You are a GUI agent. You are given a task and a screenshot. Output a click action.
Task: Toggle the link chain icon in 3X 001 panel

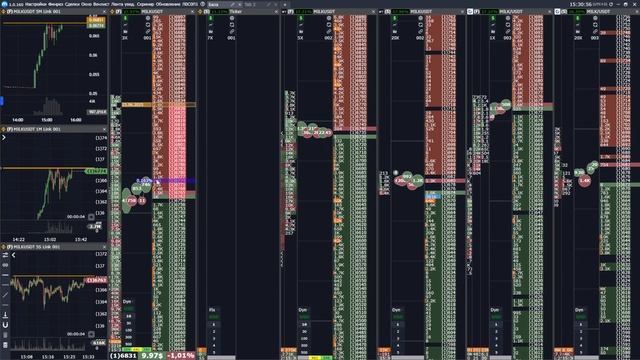tap(148, 31)
